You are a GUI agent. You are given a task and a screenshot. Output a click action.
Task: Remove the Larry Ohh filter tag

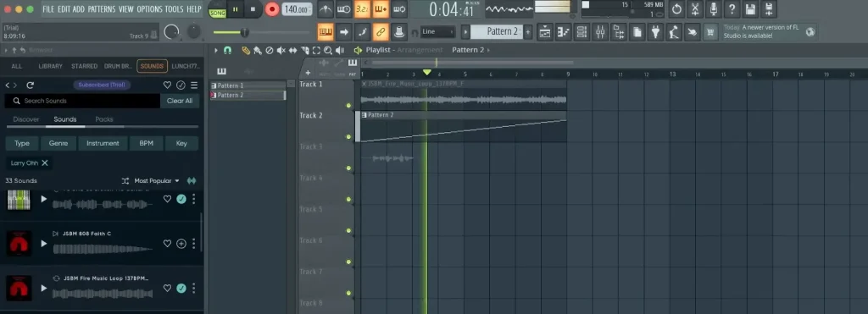point(45,163)
